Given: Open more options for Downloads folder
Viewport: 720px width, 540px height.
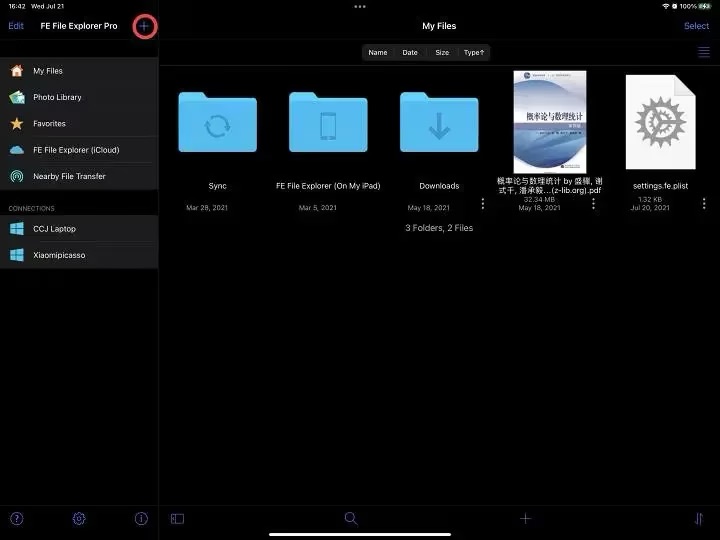Looking at the screenshot, I should click(x=483, y=203).
